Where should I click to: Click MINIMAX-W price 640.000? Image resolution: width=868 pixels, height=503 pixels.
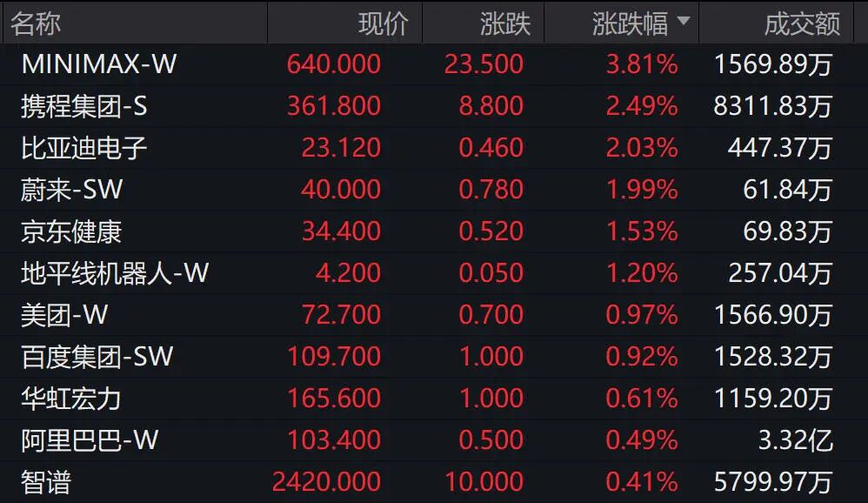tap(334, 64)
